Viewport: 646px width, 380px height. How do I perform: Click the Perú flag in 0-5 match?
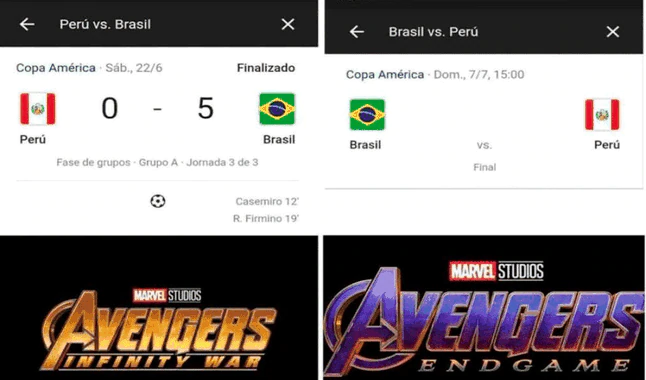point(37,109)
